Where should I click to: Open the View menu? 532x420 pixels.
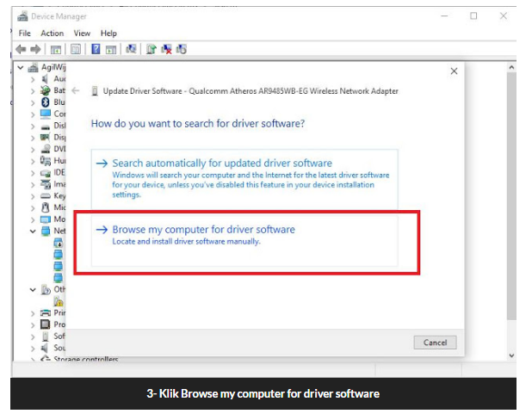coord(82,34)
